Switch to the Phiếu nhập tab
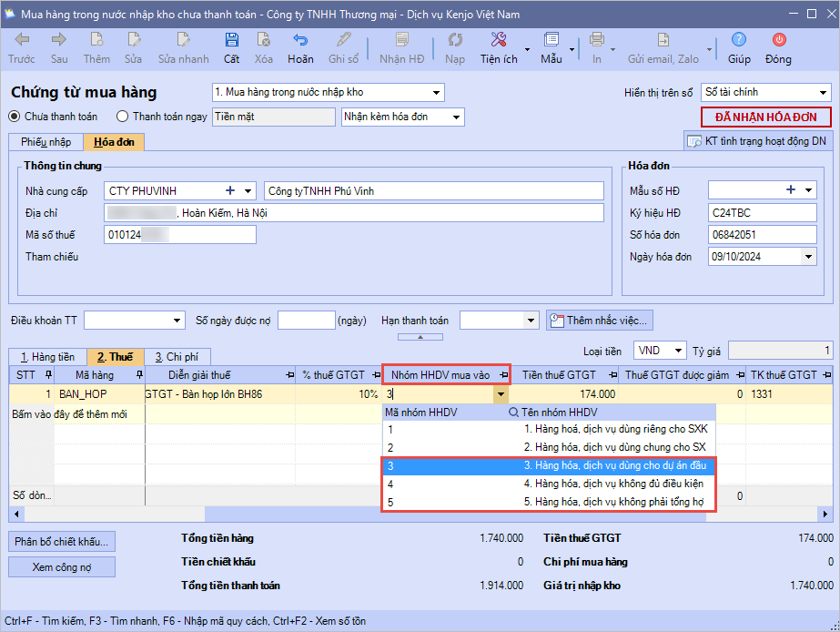The image size is (840, 632). (46, 142)
